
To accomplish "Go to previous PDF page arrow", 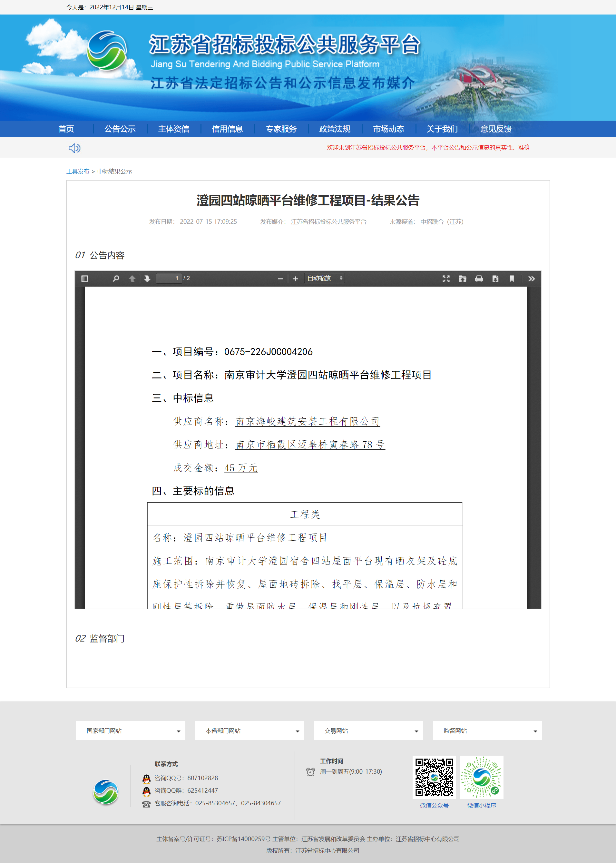I will tap(132, 279).
